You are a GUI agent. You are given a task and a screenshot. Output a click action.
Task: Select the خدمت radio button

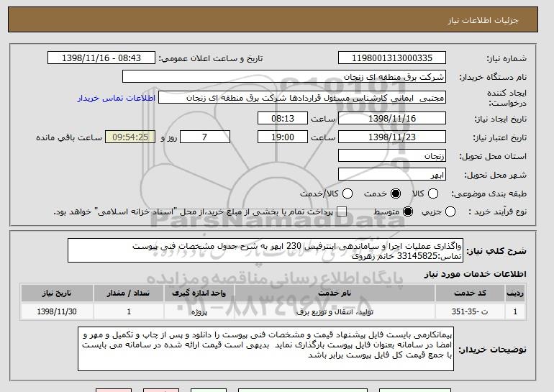point(396,193)
